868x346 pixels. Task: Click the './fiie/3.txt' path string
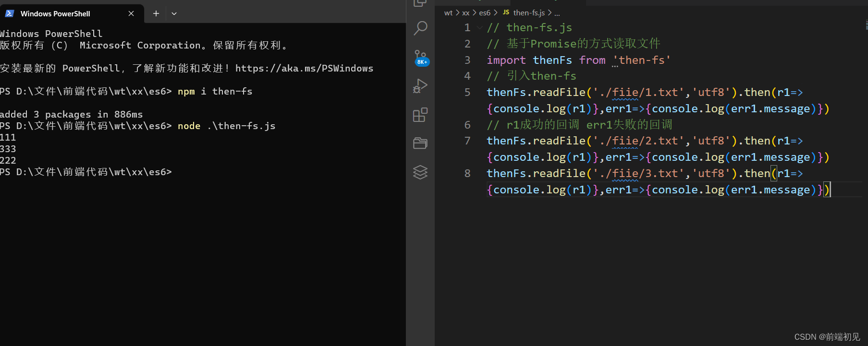point(638,173)
